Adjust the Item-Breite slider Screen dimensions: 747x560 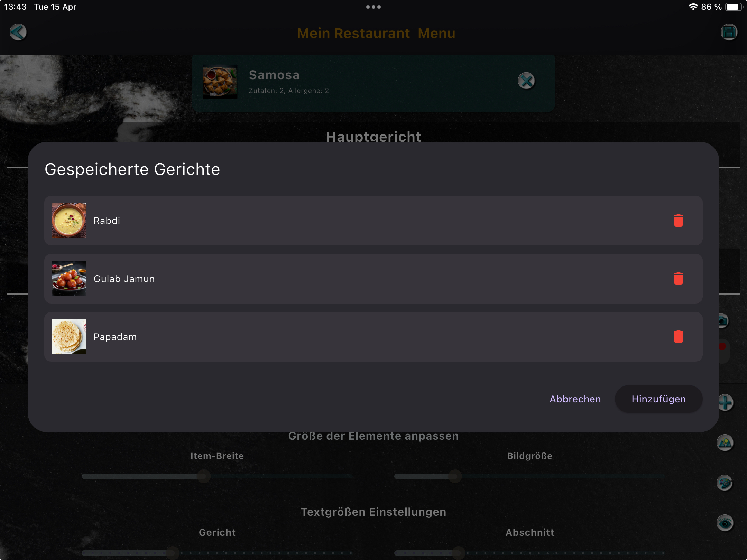[x=203, y=476]
